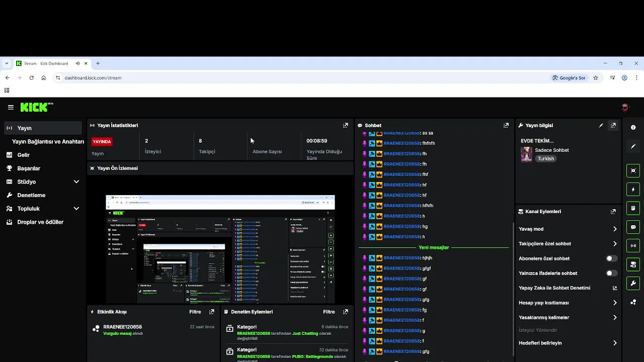Open the profile avatar menu

click(625, 107)
